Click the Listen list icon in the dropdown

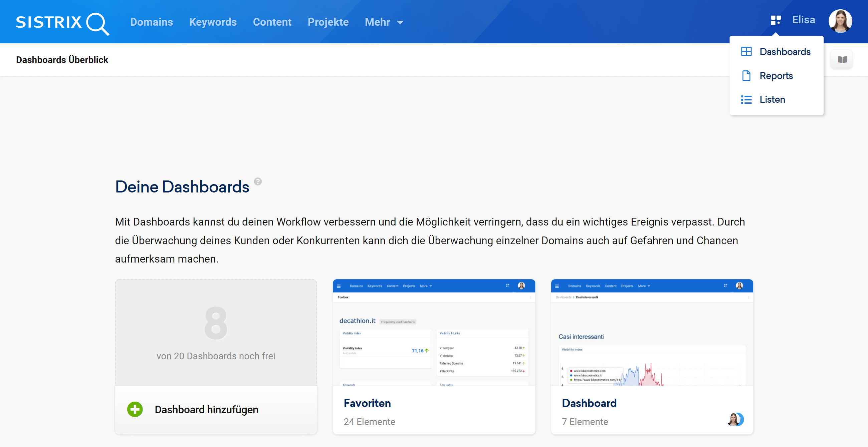pos(746,100)
